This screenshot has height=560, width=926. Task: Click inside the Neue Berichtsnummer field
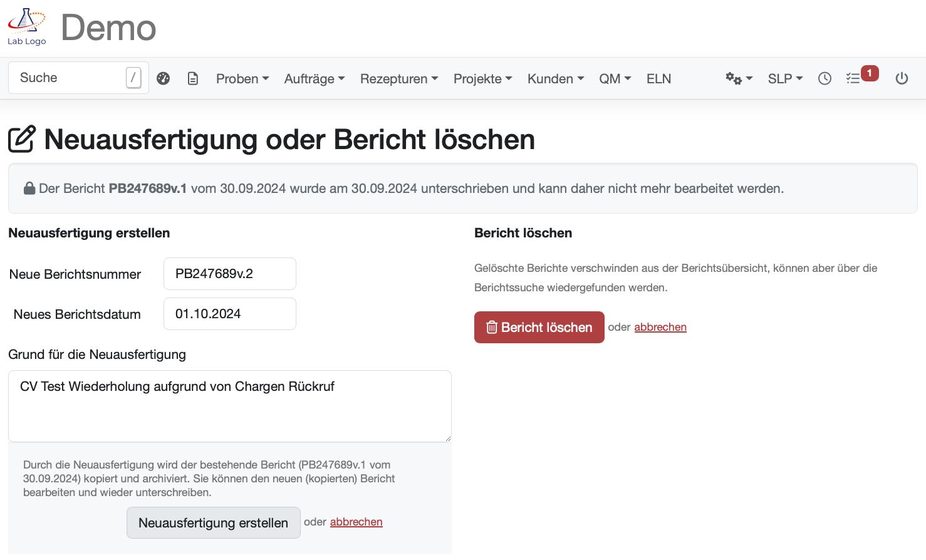tap(229, 274)
